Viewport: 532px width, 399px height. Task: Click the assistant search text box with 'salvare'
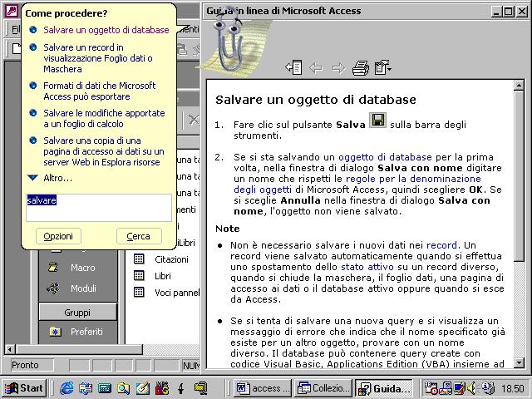[x=99, y=208]
